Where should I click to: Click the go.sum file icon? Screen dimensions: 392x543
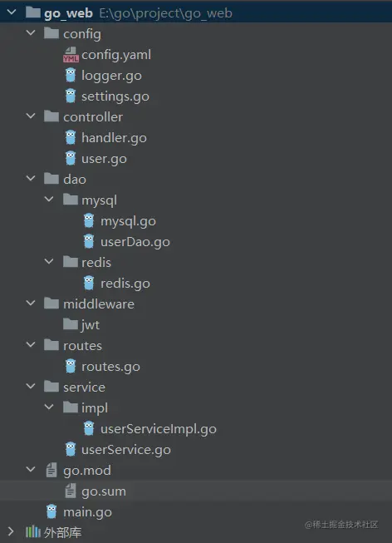point(71,491)
